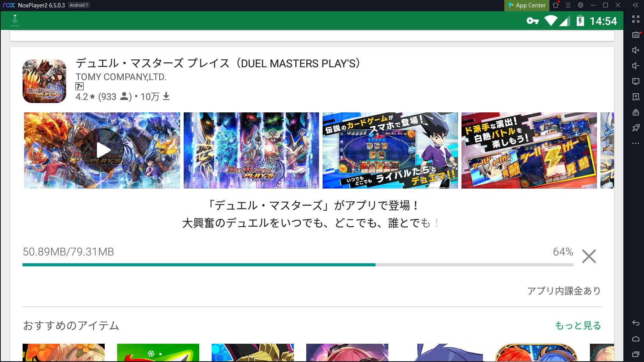Go back using Android back button
644x362 pixels.
click(636, 323)
